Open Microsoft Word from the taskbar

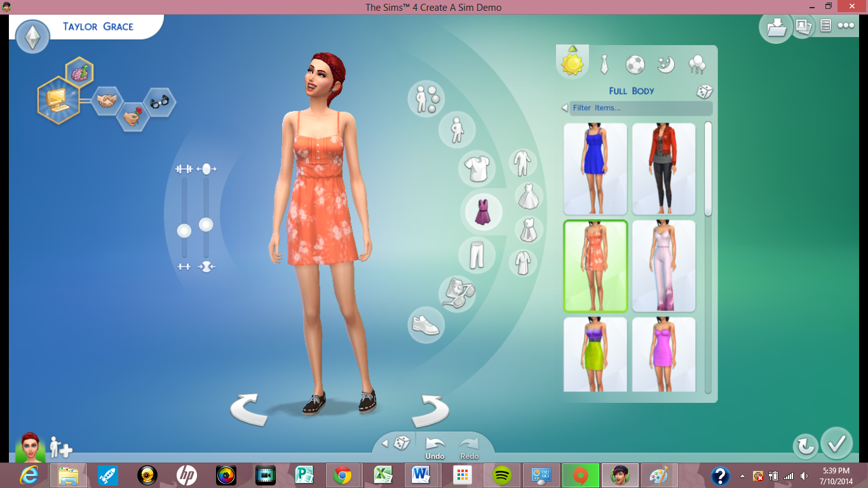[x=421, y=475]
